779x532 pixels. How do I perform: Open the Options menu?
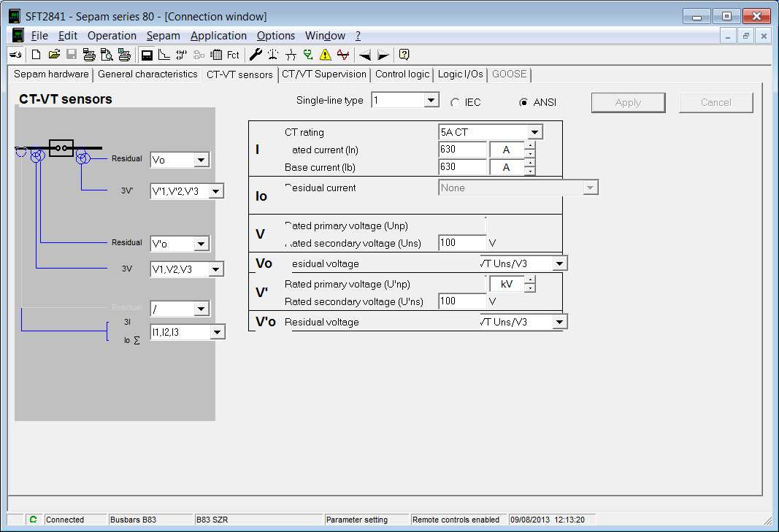click(276, 36)
